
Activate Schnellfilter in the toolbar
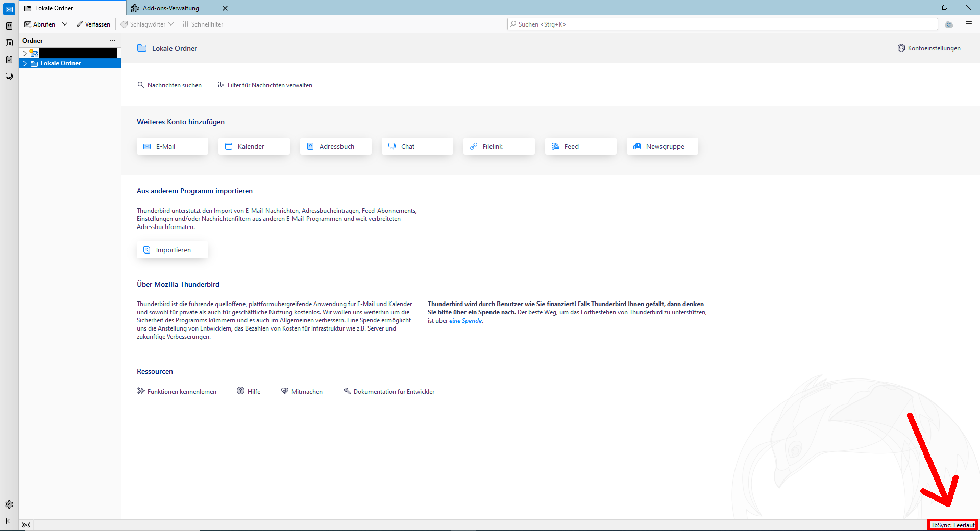tap(203, 24)
